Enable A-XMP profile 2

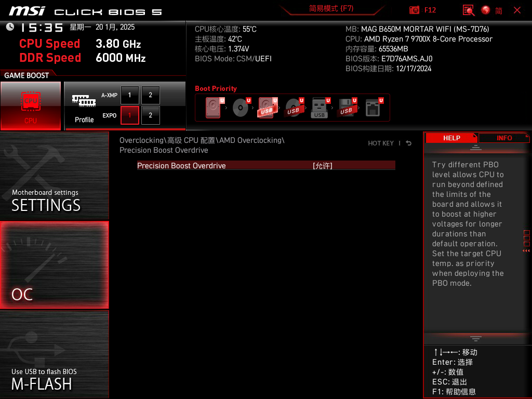pyautogui.click(x=150, y=95)
